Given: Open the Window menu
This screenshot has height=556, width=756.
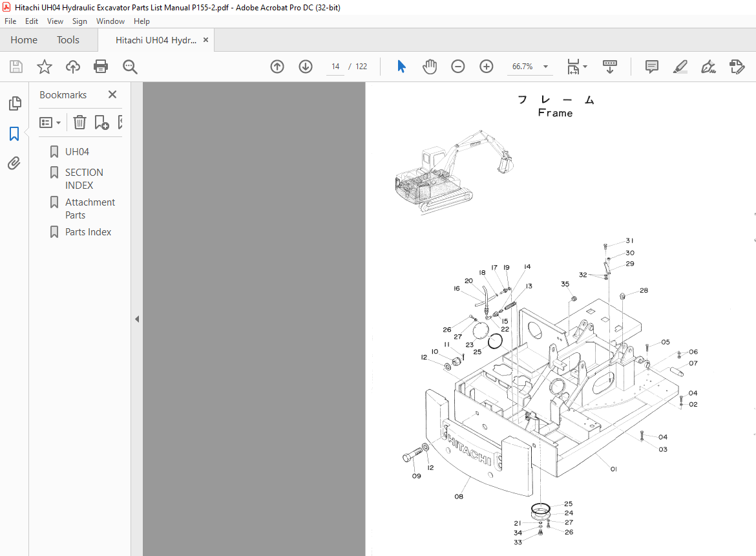Looking at the screenshot, I should click(x=110, y=21).
